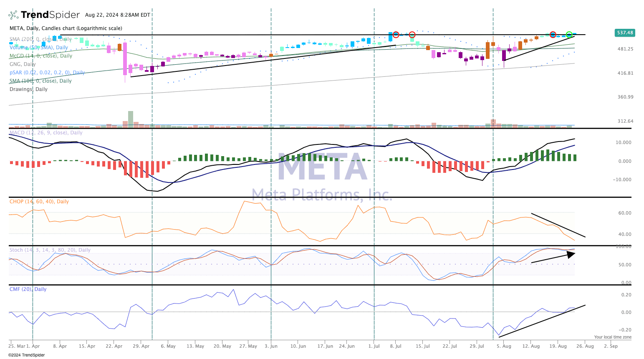The image size is (644, 359).
Task: Click the CMF axis value -0.20
Action: [x=625, y=330]
